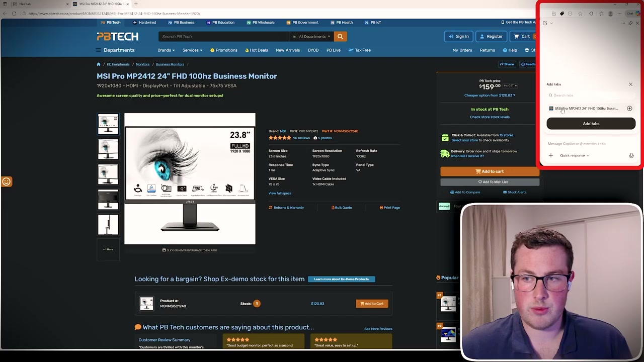Add the MSI Pro MP2412 tab with plus icon
This screenshot has width=644, height=362.
pos(629,109)
